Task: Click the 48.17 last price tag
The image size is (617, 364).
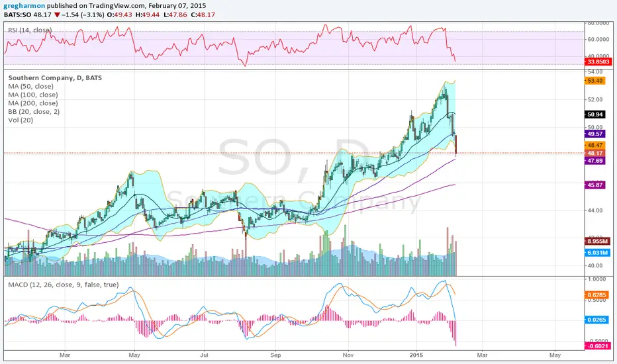Action: coord(594,153)
